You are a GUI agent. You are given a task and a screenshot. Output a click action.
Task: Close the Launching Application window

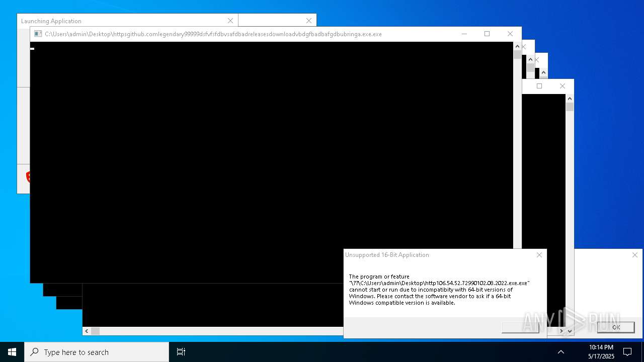(x=230, y=21)
